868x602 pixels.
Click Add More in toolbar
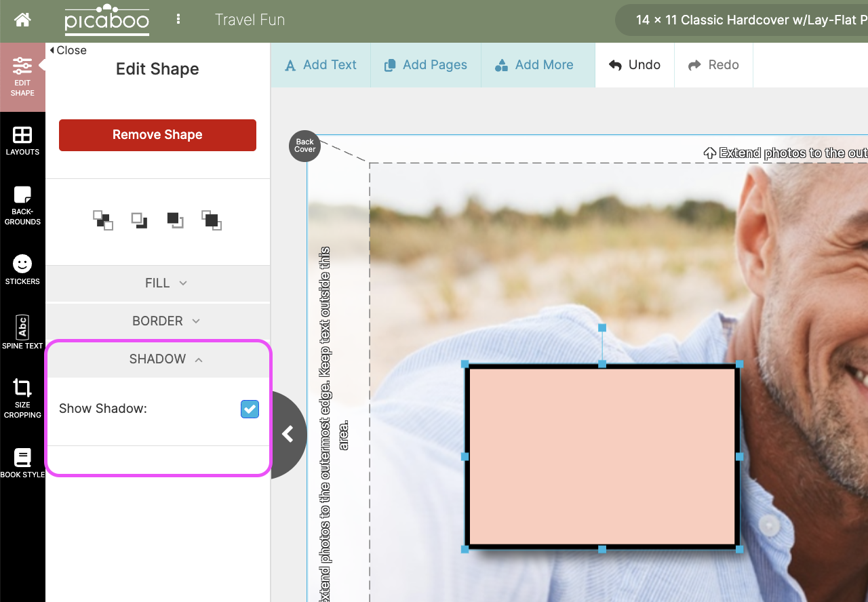click(534, 65)
